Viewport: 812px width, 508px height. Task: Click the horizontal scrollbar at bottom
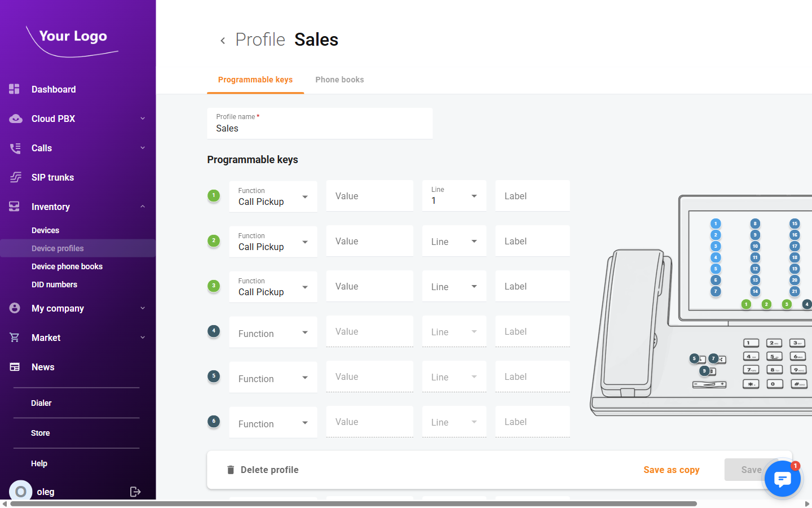point(354,503)
